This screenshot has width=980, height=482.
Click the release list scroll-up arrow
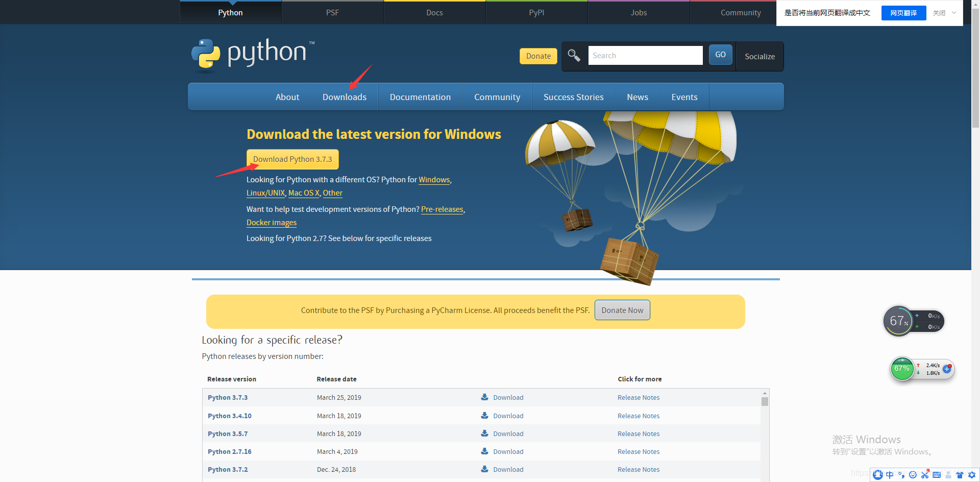[x=765, y=393]
